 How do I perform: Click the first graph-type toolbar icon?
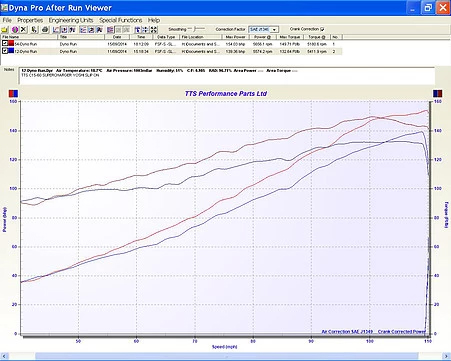click(56, 30)
